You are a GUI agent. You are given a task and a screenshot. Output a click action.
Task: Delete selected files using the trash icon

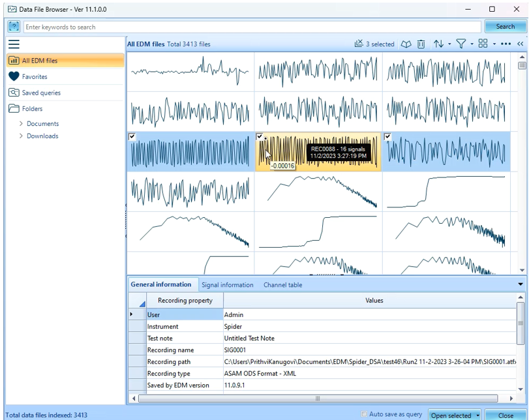point(421,44)
